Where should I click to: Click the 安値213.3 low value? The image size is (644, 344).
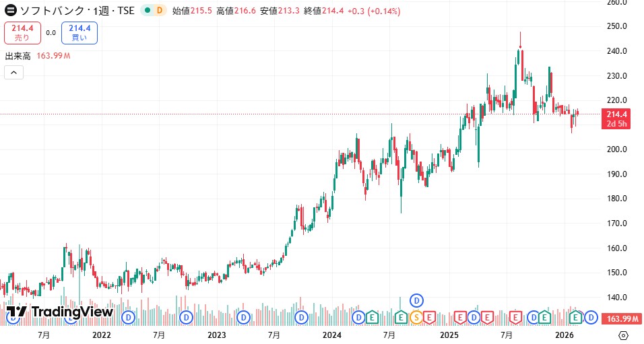click(x=280, y=11)
